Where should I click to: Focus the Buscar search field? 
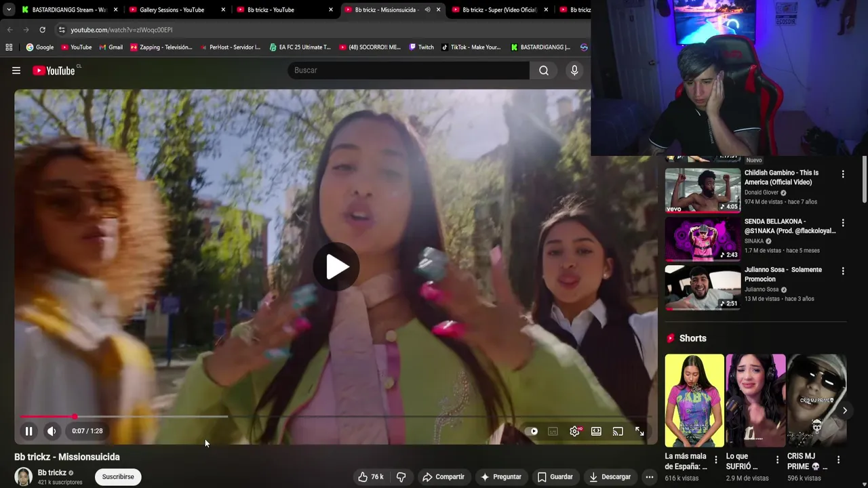[x=409, y=70]
